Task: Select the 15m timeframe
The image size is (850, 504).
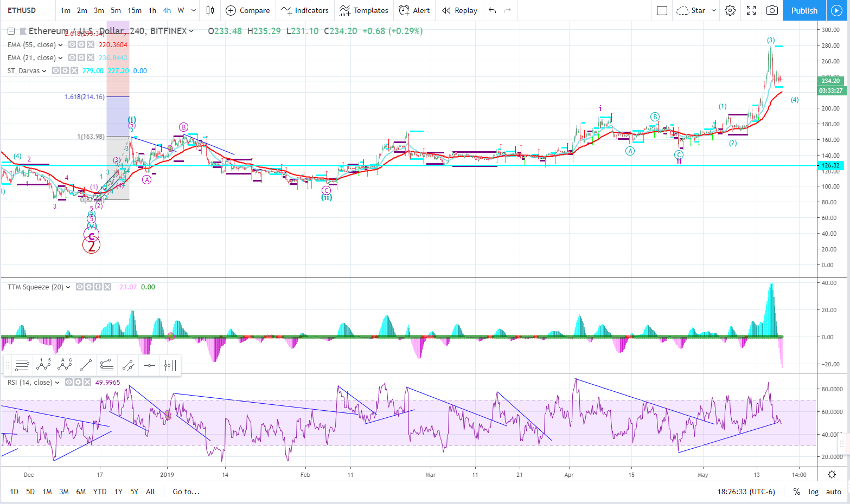Action: (135, 10)
